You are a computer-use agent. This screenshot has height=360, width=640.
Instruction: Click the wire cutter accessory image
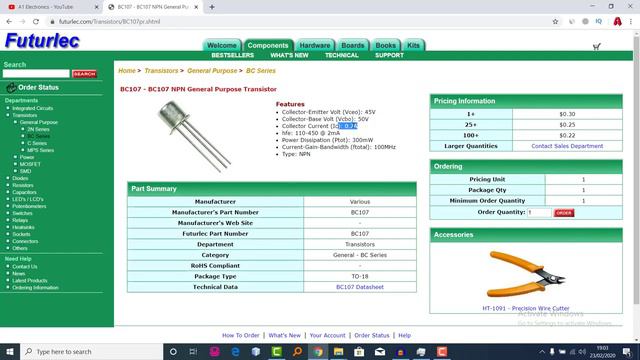pyautogui.click(x=526, y=274)
